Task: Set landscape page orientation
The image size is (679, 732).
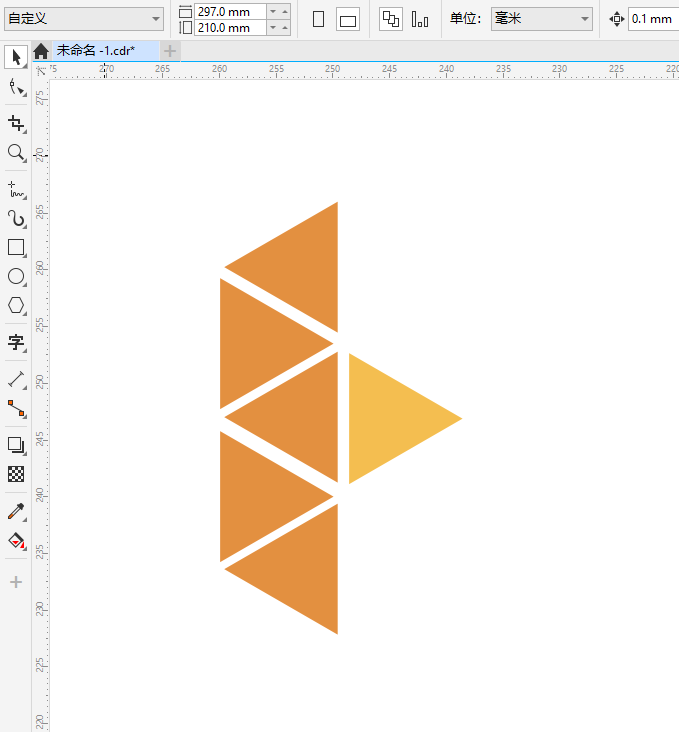Action: click(x=348, y=19)
